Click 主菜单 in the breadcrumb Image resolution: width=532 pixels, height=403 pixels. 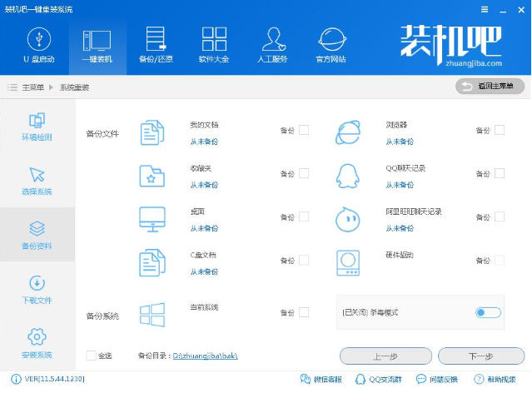point(33,87)
